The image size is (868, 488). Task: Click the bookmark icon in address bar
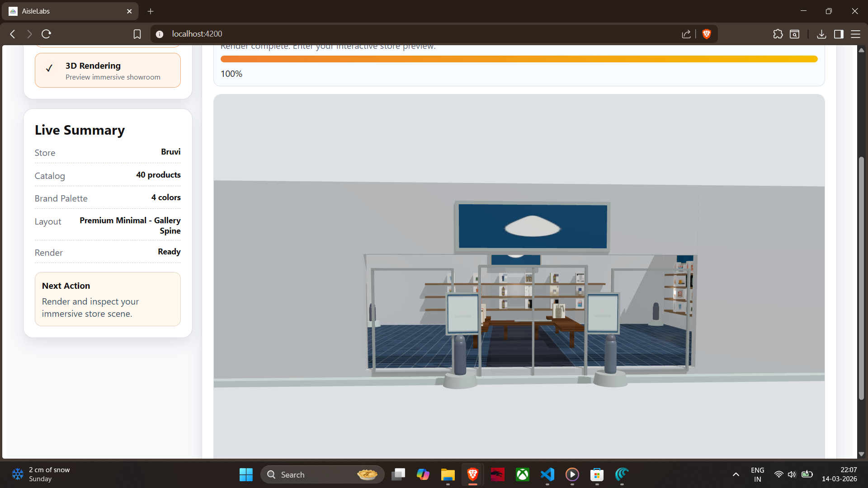(x=137, y=34)
